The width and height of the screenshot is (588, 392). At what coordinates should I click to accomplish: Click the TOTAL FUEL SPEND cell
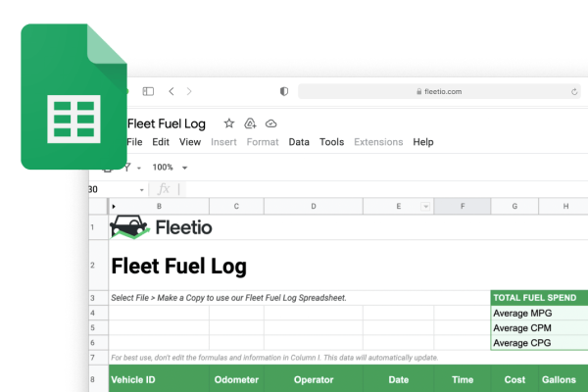(x=539, y=298)
